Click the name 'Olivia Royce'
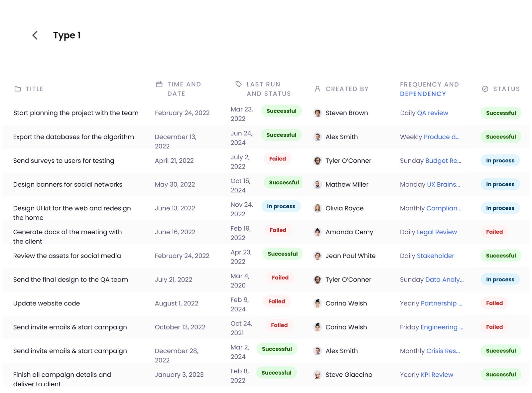 [344, 208]
